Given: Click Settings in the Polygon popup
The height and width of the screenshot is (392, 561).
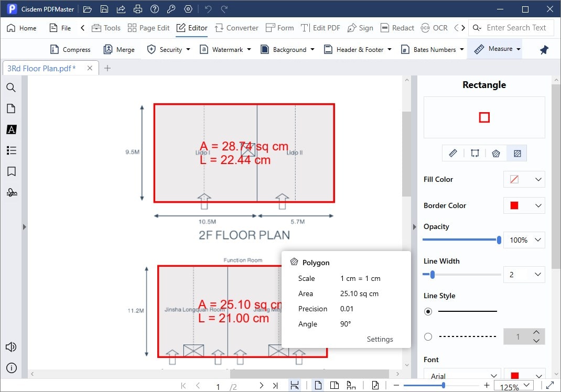Looking at the screenshot, I should [x=380, y=339].
